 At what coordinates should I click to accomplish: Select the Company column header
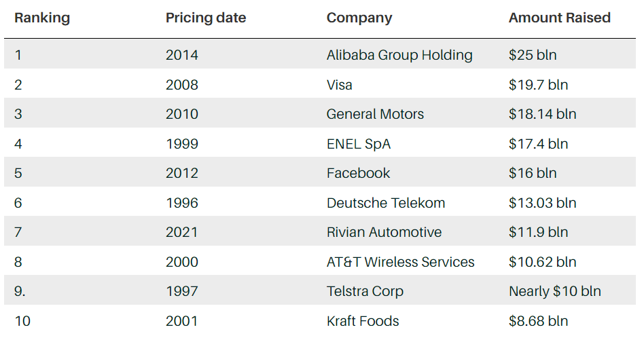(x=359, y=18)
